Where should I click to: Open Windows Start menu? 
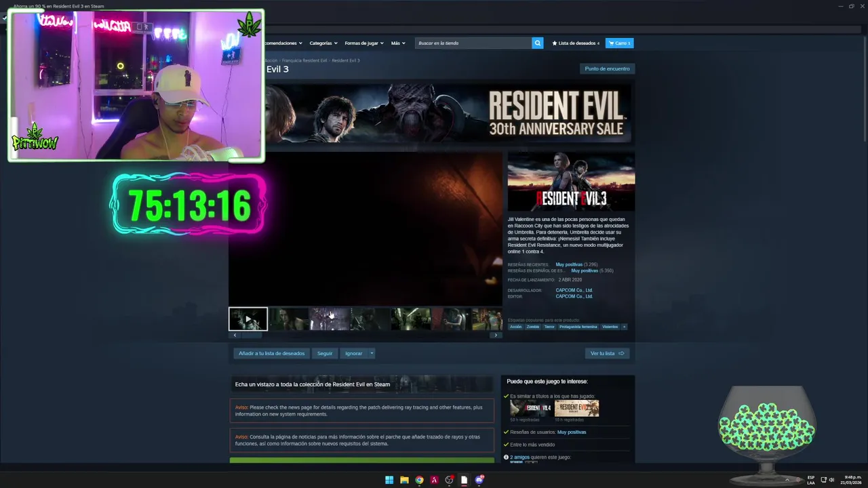pos(389,480)
